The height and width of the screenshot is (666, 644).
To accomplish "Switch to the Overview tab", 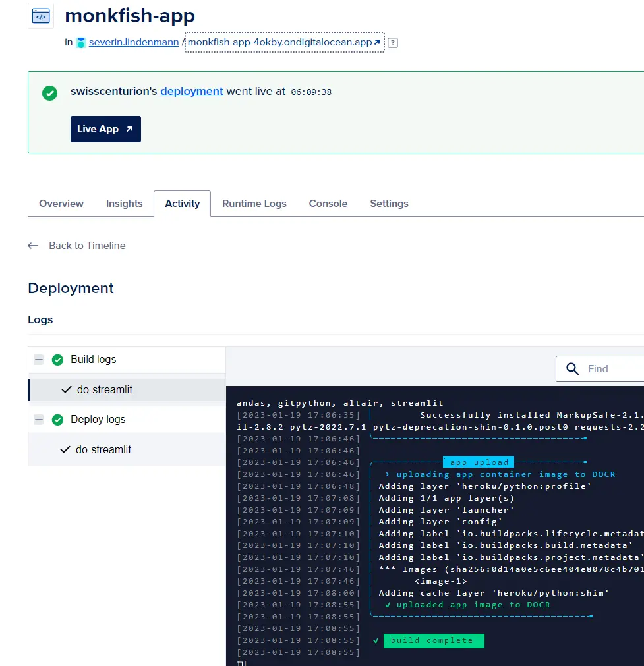I will coord(61,204).
